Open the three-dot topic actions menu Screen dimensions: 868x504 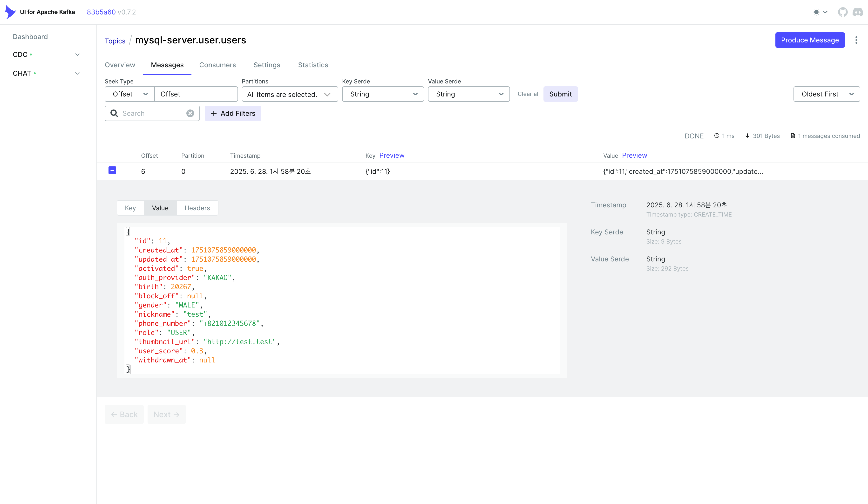856,40
